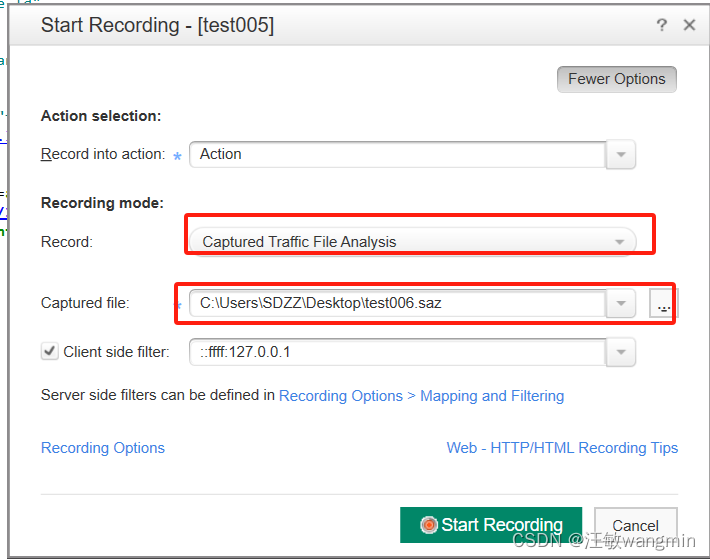Open the Recording Options link at bottom left

(103, 448)
